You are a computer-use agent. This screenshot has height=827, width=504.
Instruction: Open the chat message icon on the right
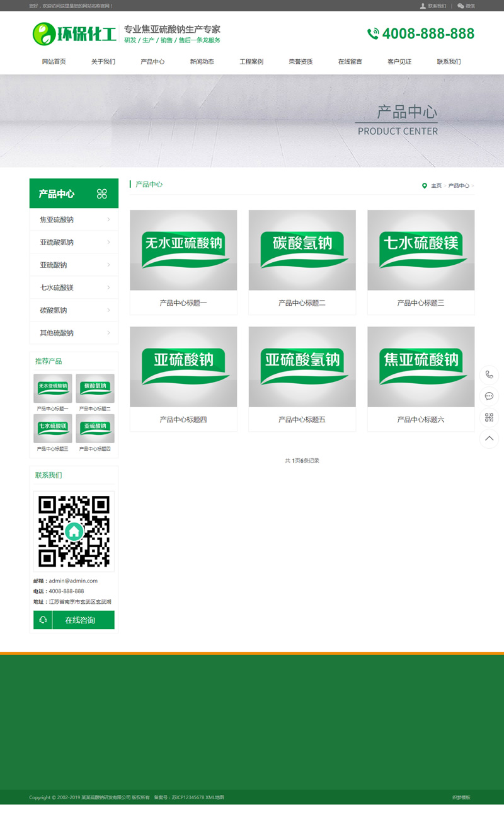coord(490,396)
